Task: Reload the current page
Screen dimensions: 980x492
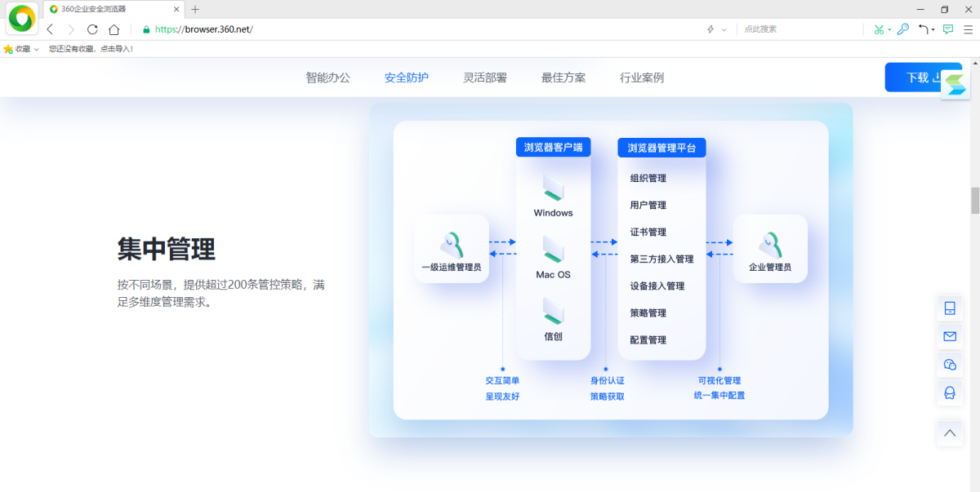Action: coord(91,29)
